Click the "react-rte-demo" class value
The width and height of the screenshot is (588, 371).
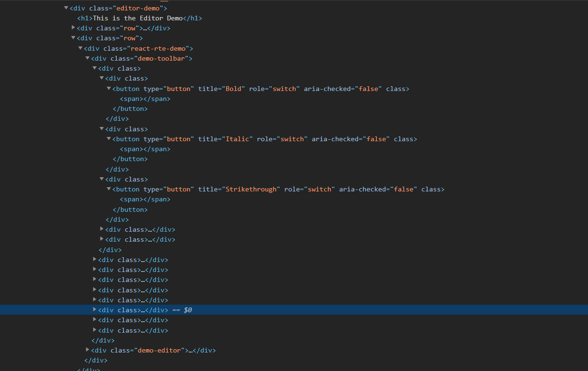pos(157,48)
